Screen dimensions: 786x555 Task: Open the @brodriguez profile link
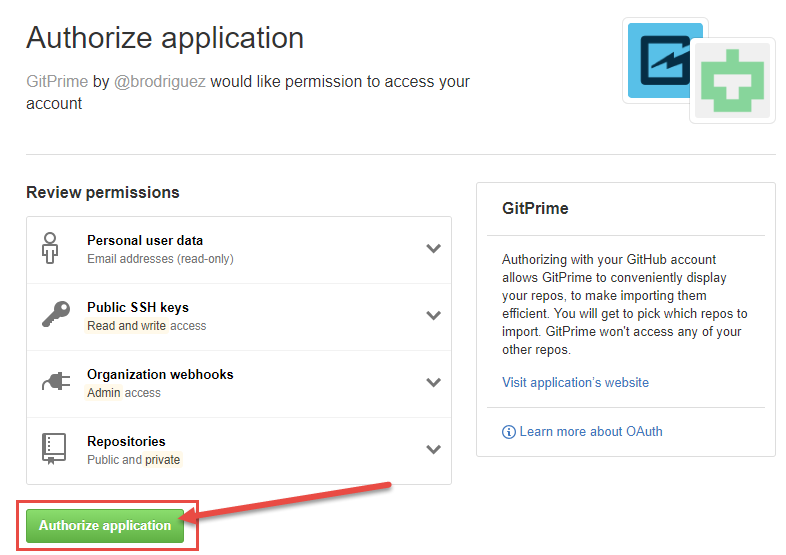tap(160, 81)
